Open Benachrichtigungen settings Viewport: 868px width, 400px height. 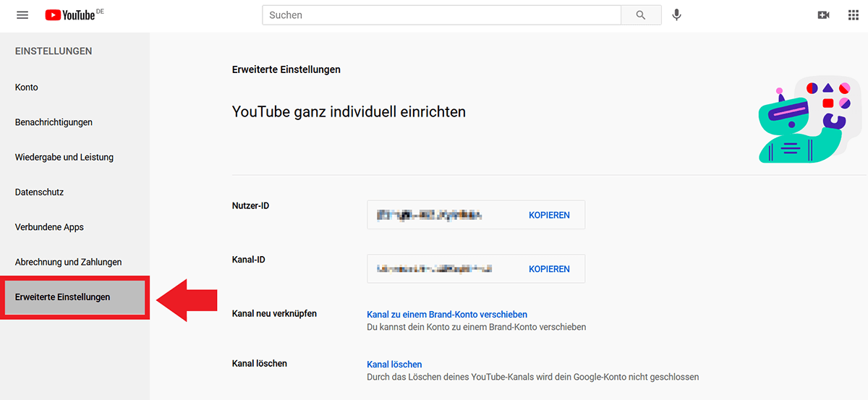pos(54,122)
